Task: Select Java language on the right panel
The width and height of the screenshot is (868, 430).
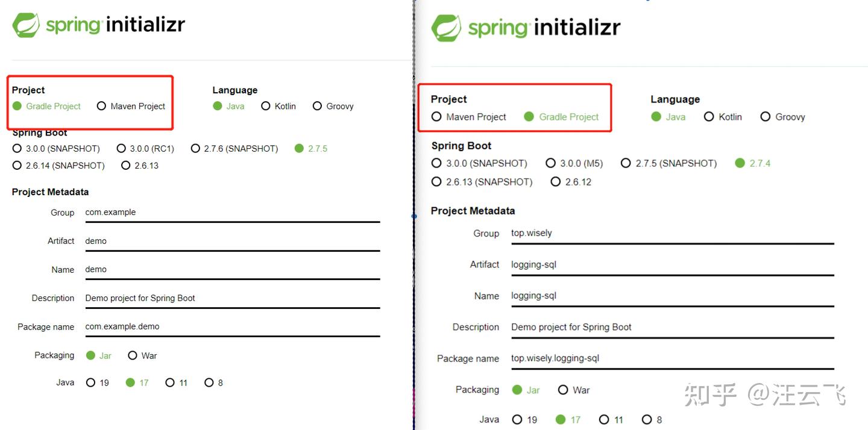Action: coord(656,117)
